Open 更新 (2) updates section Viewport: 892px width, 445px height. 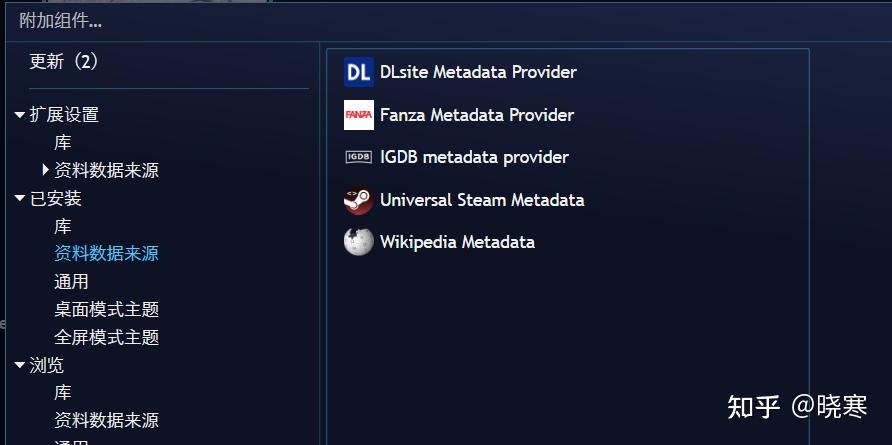64,61
